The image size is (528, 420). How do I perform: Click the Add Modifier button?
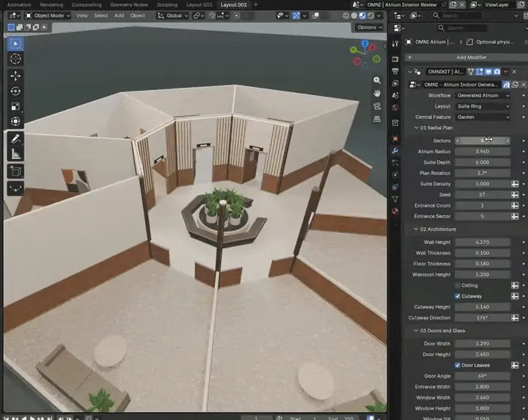466,58
